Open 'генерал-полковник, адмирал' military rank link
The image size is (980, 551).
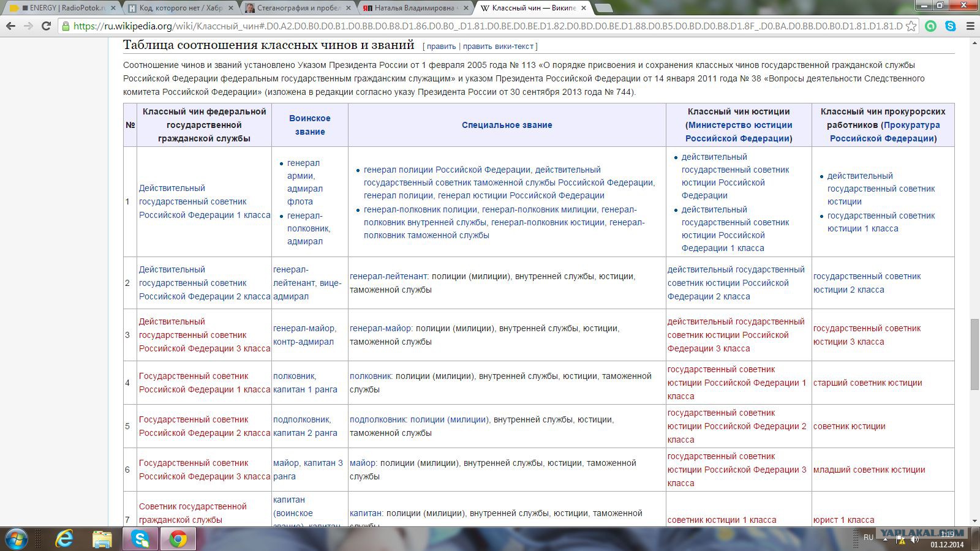click(x=309, y=228)
